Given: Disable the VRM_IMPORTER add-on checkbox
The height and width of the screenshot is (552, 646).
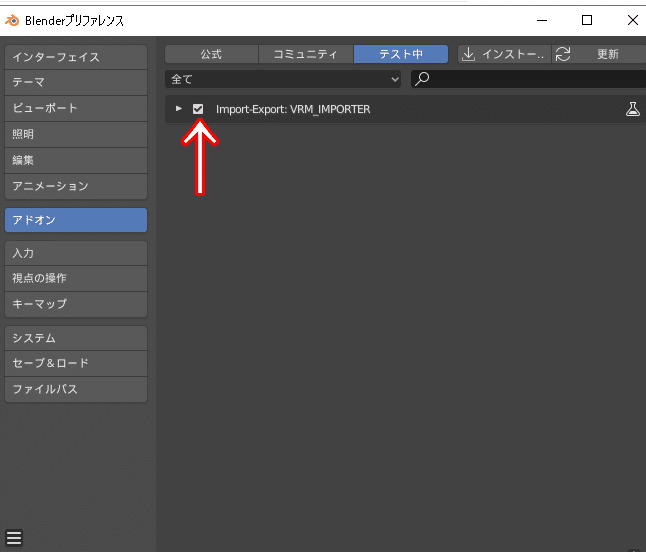Looking at the screenshot, I should click(x=198, y=109).
